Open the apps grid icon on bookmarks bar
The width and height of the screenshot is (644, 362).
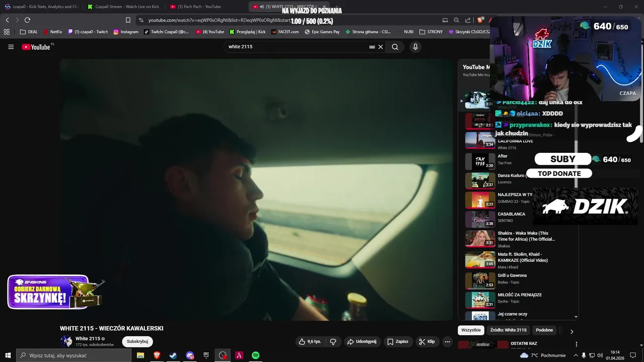pyautogui.click(x=7, y=32)
